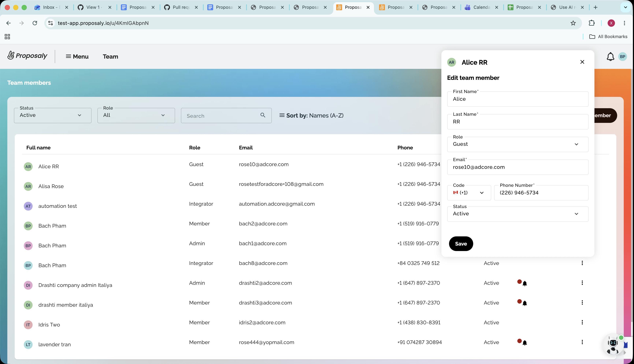Screen dimensions: 634x364
Task: Edit the Phone Number field
Action: (541, 193)
